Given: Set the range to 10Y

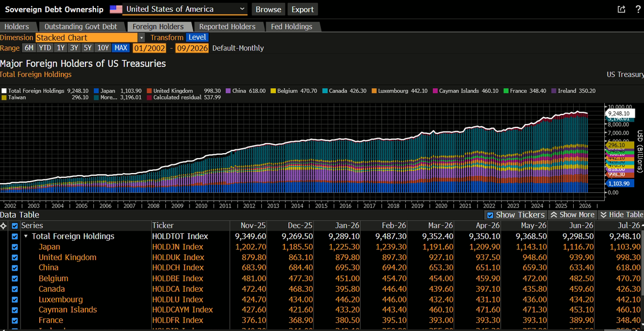Looking at the screenshot, I should coord(104,48).
